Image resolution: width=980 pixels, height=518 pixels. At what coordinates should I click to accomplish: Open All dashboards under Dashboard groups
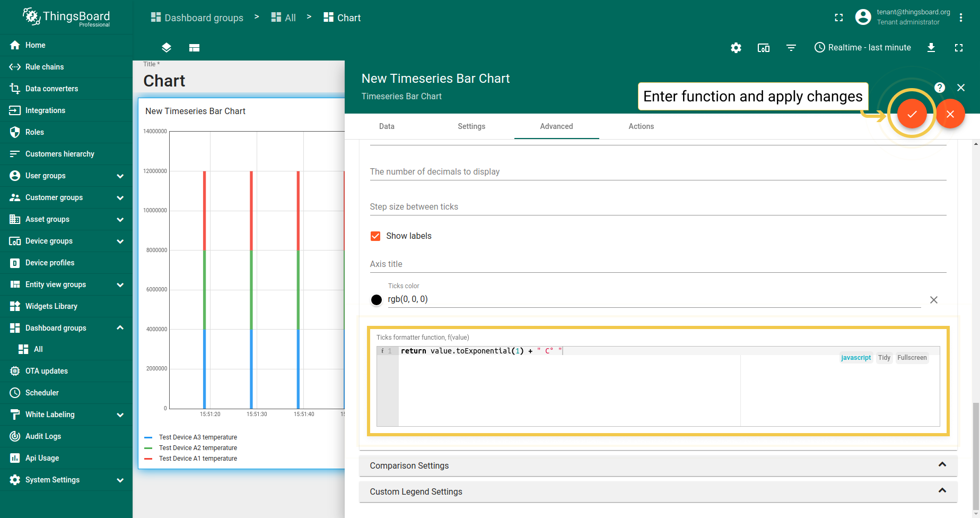tap(66, 349)
